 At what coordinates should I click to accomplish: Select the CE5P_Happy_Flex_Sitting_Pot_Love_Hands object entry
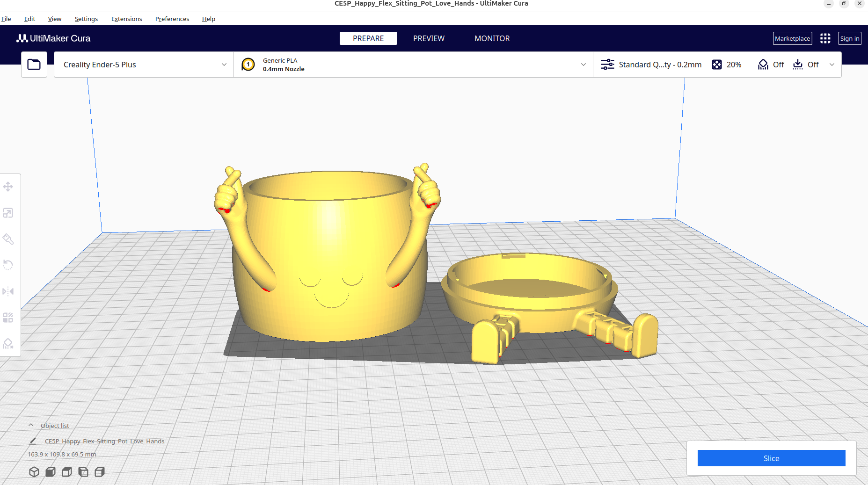[x=104, y=441]
